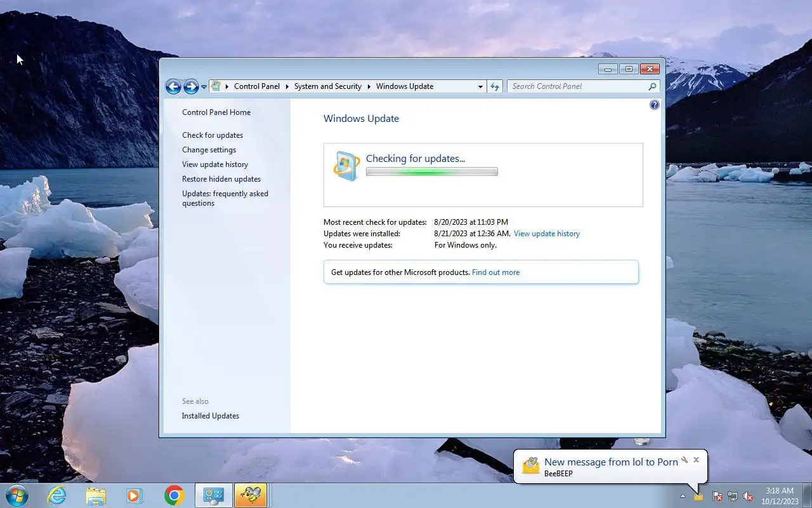The image size is (812, 508).
Task: Open Updates: frequently asked questions
Action: 225,198
